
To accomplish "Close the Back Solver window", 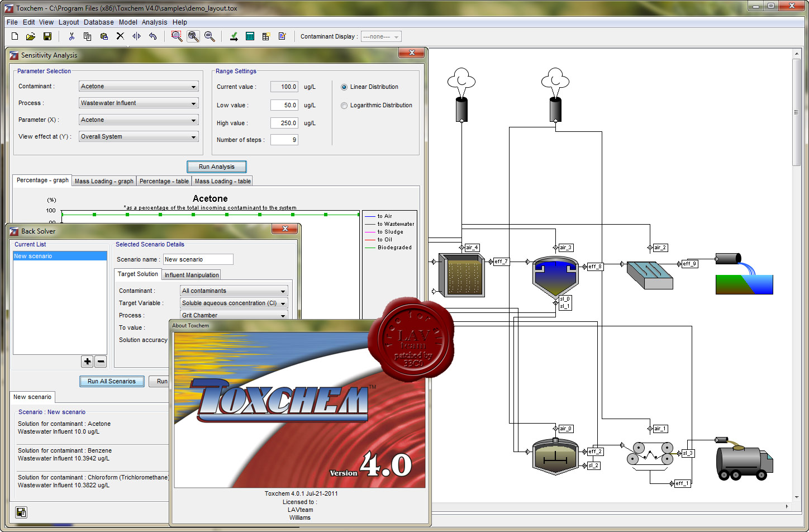I will click(x=285, y=229).
